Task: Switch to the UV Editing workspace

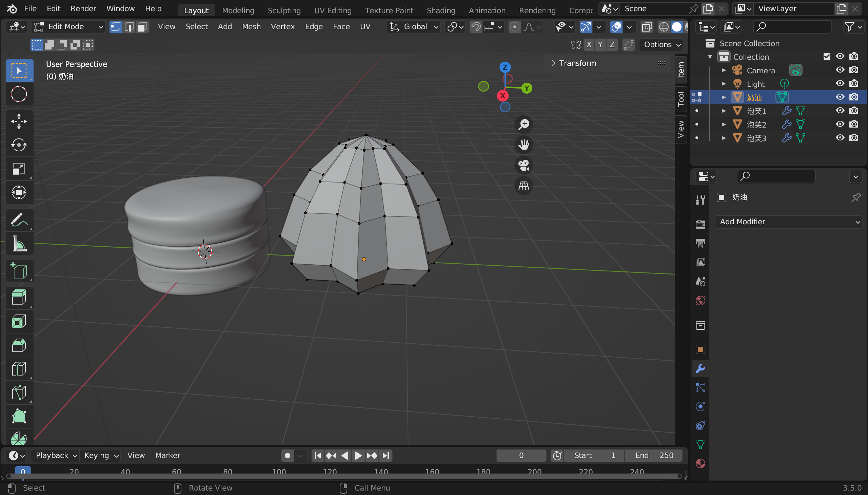Action: pyautogui.click(x=333, y=11)
